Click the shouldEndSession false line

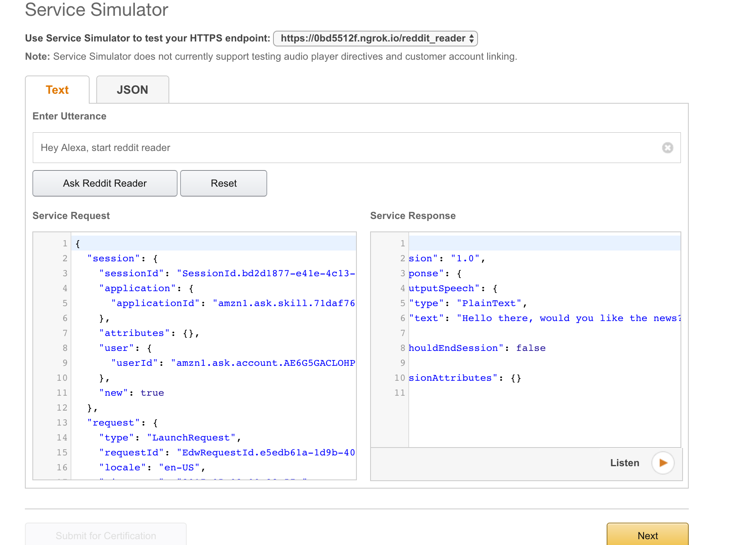477,348
